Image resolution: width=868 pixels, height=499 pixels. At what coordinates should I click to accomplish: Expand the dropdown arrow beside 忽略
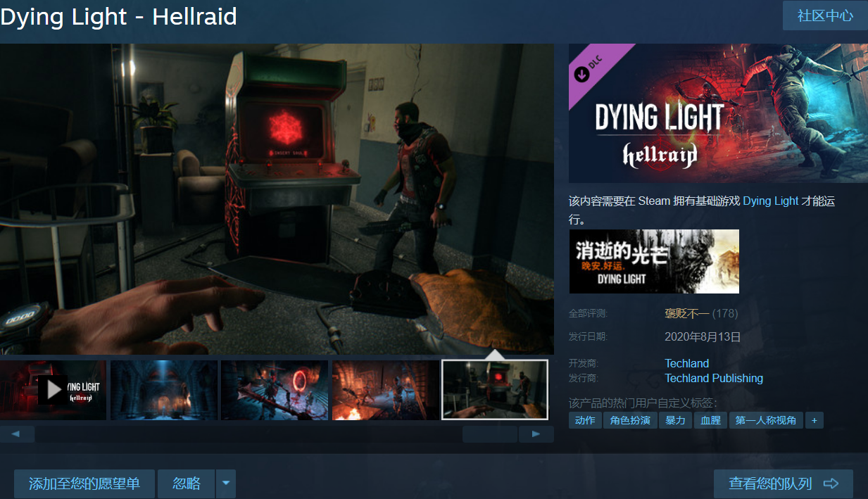226,484
